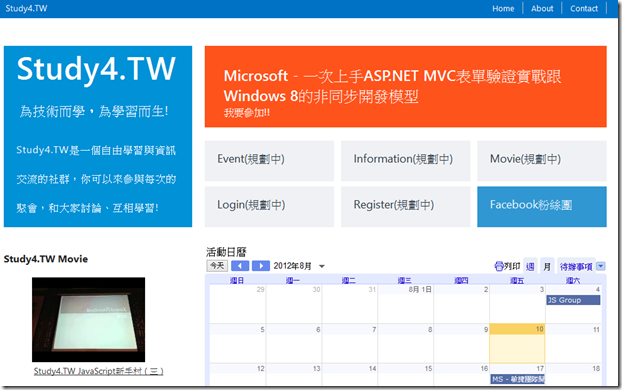The width and height of the screenshot is (622, 390).
Task: Click the 週五 column header
Action: [517, 280]
